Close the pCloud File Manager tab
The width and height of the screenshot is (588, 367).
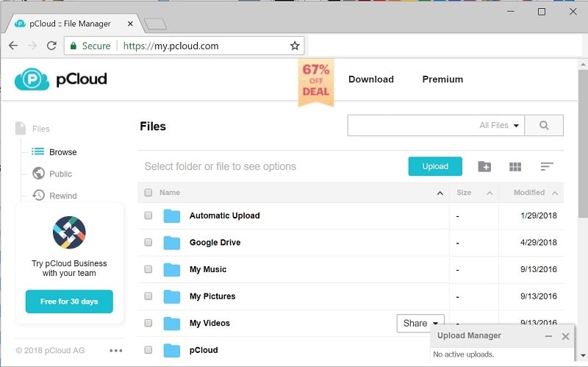click(130, 24)
